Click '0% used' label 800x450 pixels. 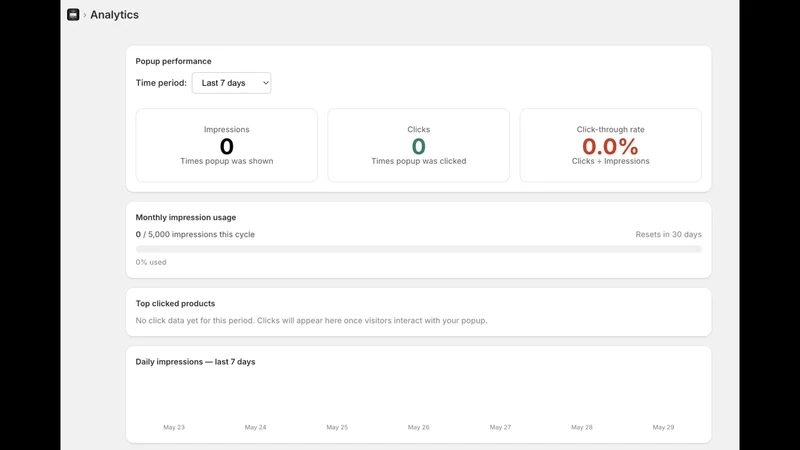[x=151, y=262]
